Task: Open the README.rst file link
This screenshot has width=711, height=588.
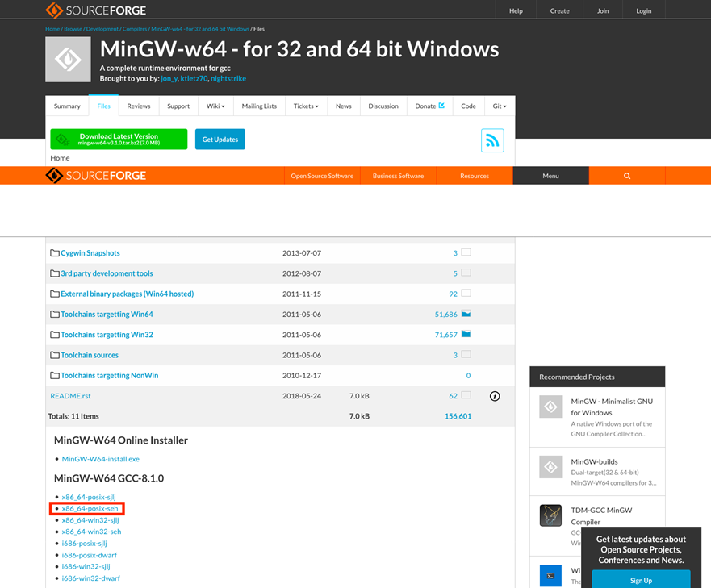Action: pos(71,396)
